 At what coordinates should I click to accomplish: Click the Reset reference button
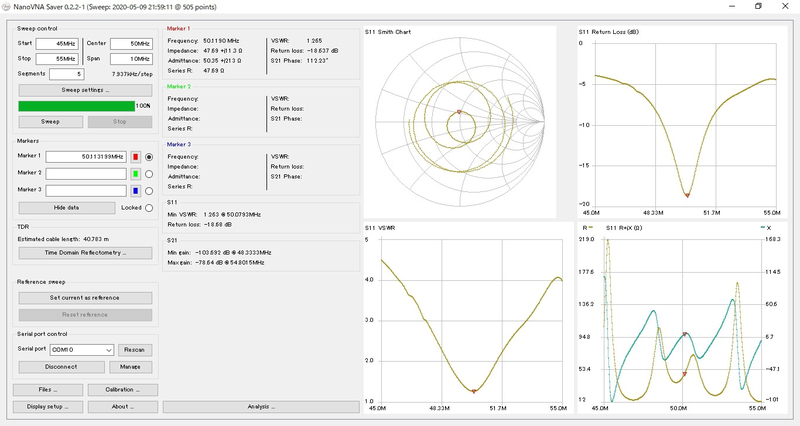coord(85,315)
